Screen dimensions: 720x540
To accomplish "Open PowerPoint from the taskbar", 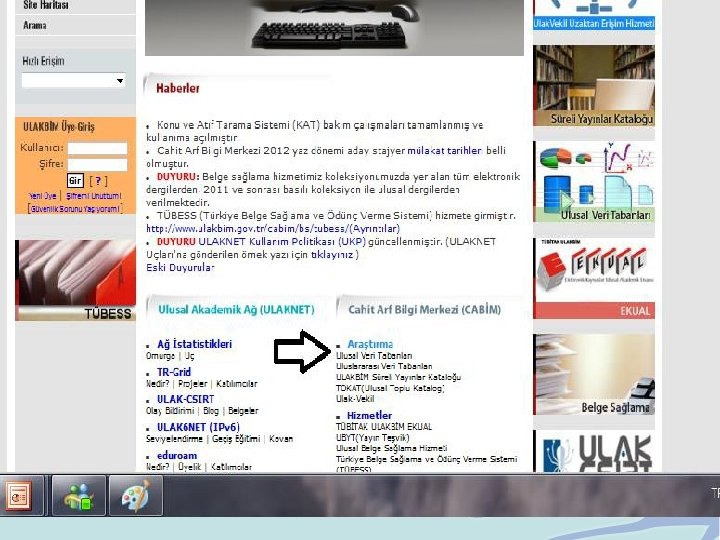I will tap(19, 495).
